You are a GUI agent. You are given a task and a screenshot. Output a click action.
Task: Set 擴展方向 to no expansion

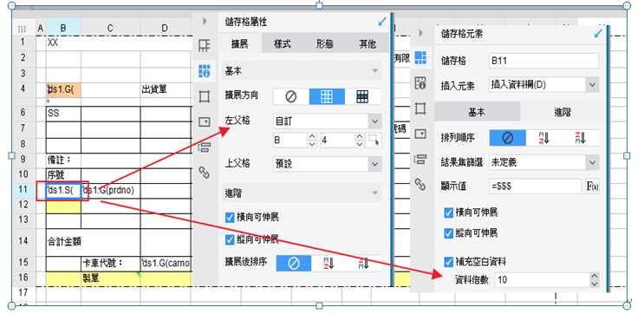click(x=291, y=96)
